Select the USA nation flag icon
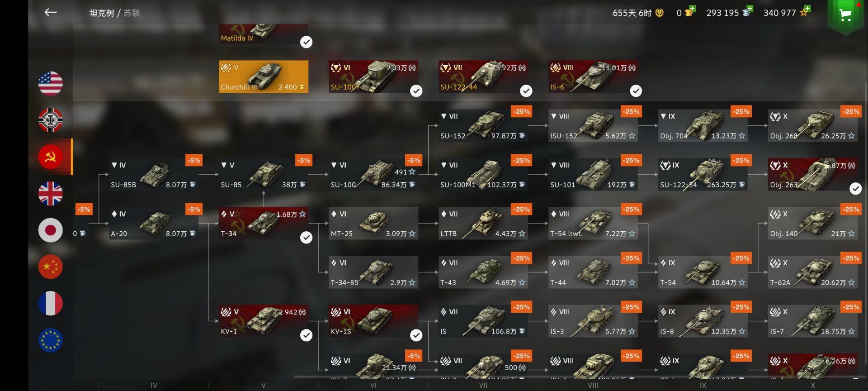The width and height of the screenshot is (868, 391). 50,83
